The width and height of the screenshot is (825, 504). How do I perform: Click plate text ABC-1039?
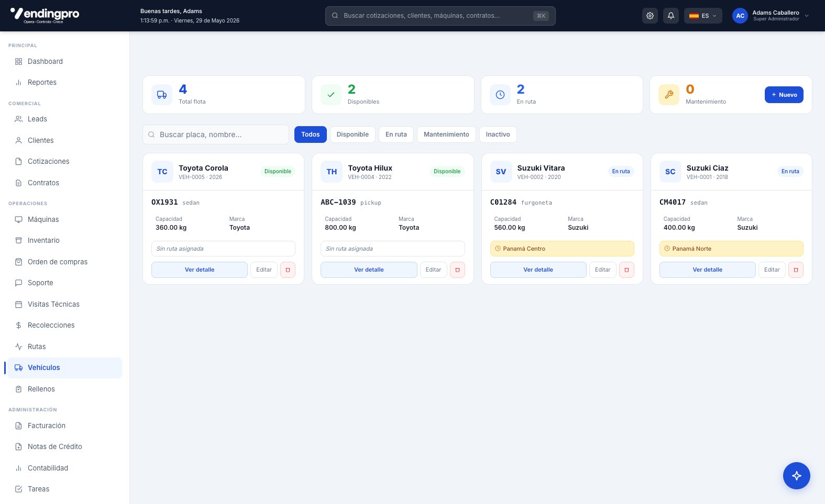click(338, 202)
